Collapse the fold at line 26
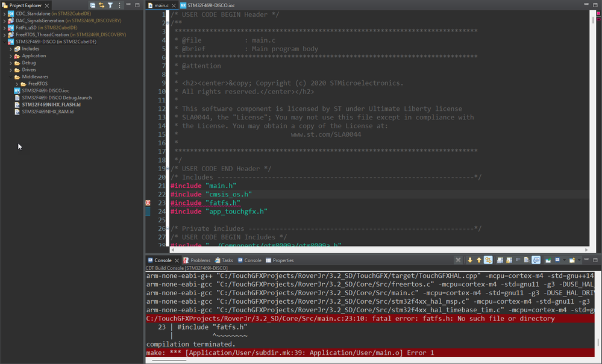 (x=168, y=228)
